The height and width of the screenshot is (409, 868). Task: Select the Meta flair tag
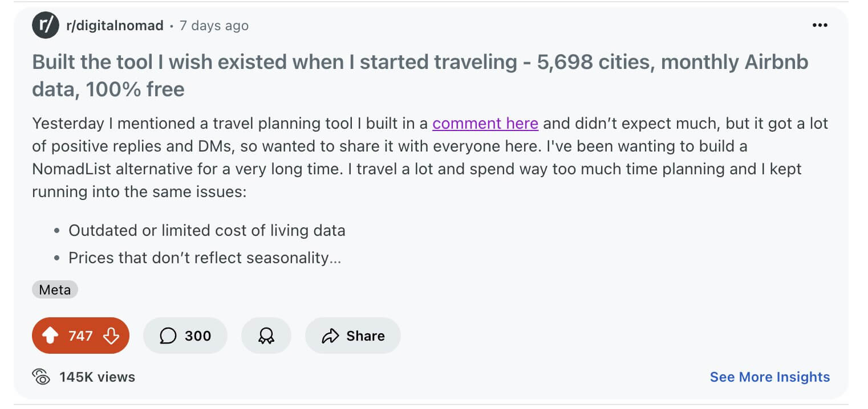click(55, 290)
